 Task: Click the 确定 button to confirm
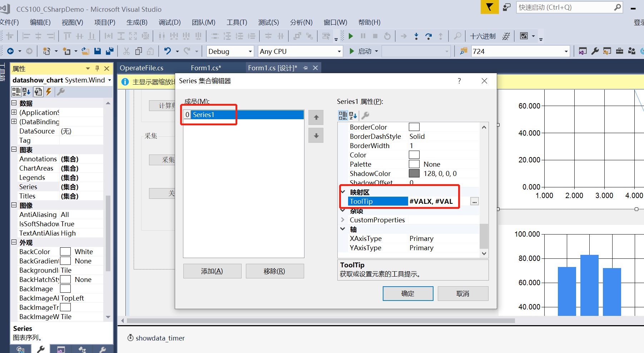pyautogui.click(x=408, y=293)
